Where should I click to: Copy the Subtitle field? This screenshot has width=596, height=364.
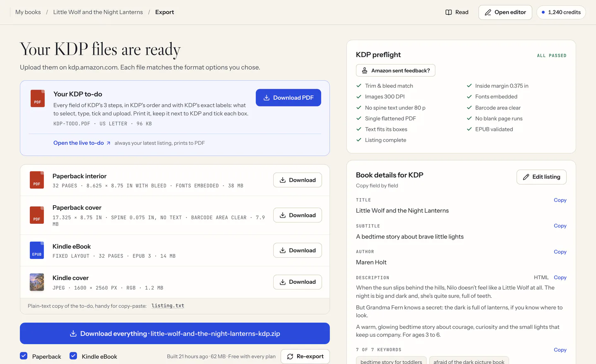tap(560, 226)
